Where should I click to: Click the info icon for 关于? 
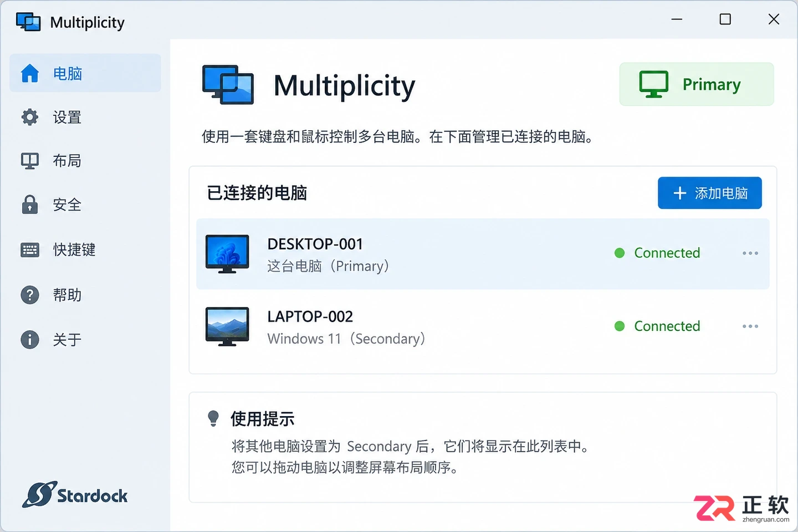point(30,339)
